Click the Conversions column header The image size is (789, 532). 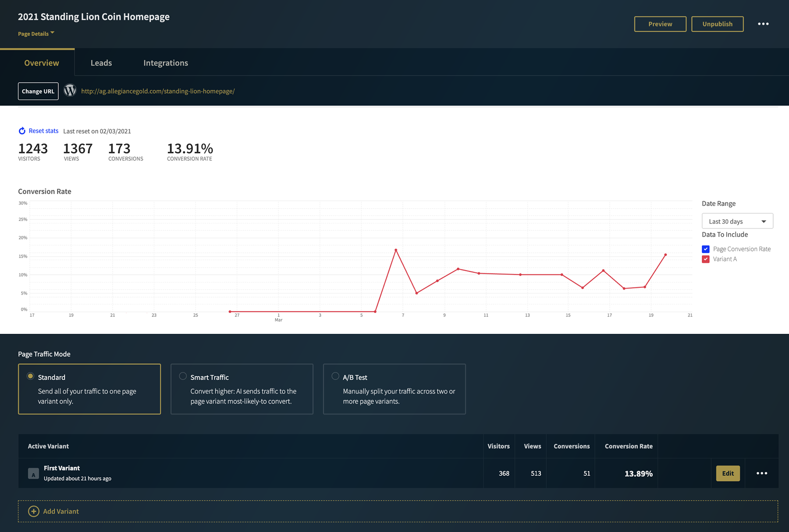(x=572, y=446)
